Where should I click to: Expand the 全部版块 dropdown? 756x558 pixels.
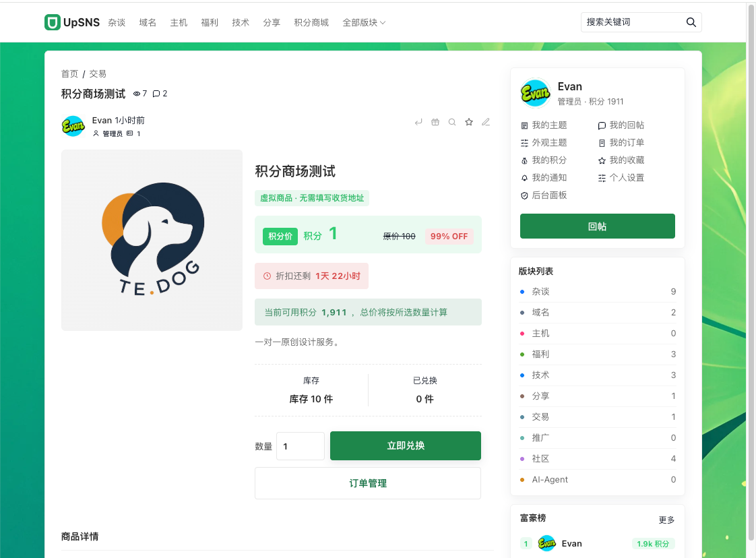click(364, 23)
